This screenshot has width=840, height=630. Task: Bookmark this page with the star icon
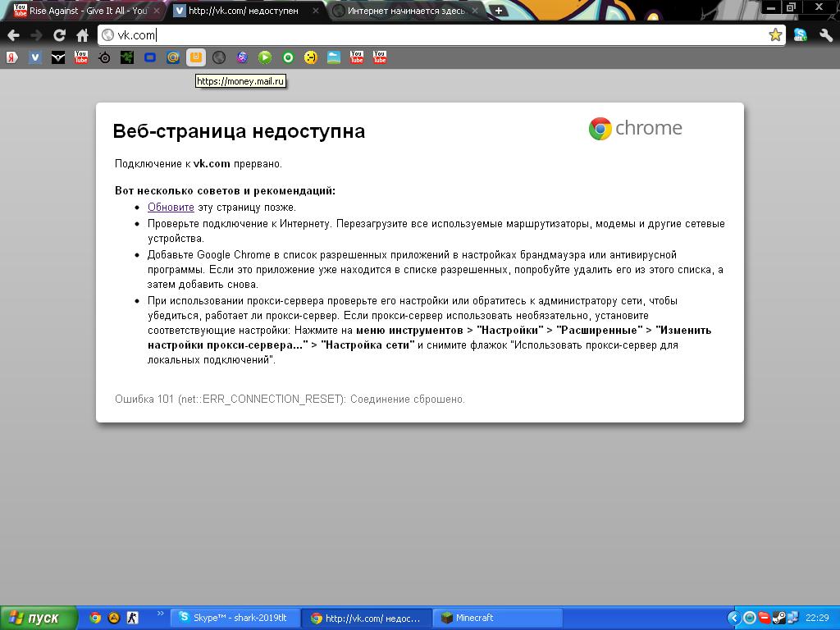pyautogui.click(x=774, y=35)
